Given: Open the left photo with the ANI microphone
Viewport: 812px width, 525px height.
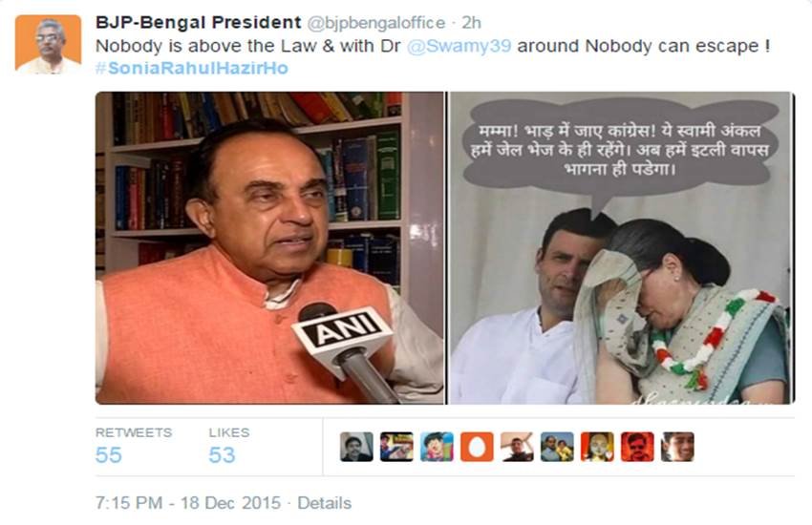Looking at the screenshot, I should point(269,248).
